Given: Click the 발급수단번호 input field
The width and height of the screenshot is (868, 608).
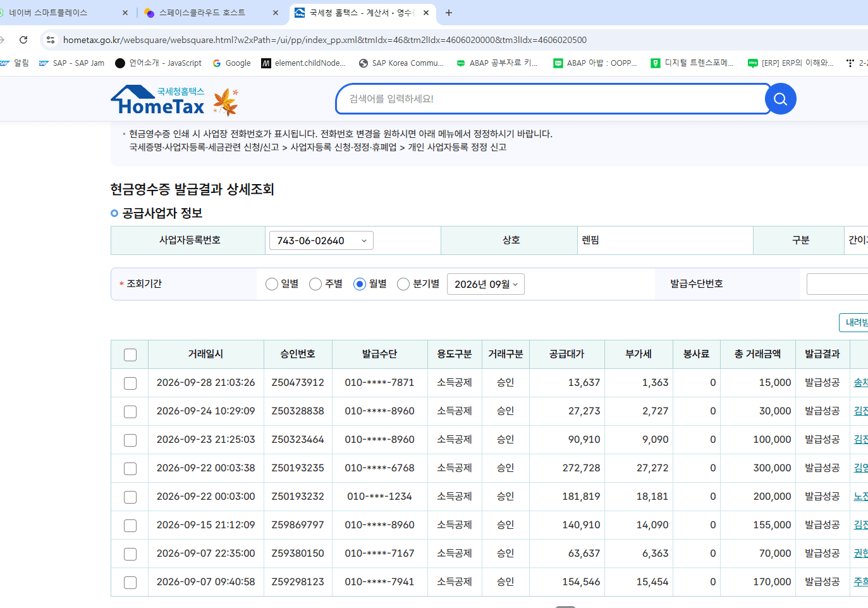Looking at the screenshot, I should 837,284.
